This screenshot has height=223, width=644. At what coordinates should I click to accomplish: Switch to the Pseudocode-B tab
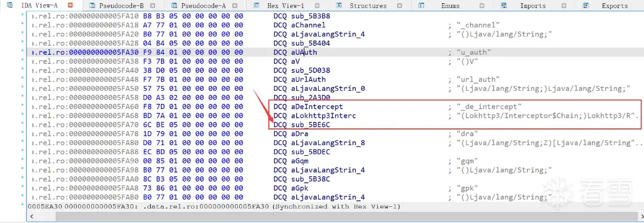pos(121,6)
